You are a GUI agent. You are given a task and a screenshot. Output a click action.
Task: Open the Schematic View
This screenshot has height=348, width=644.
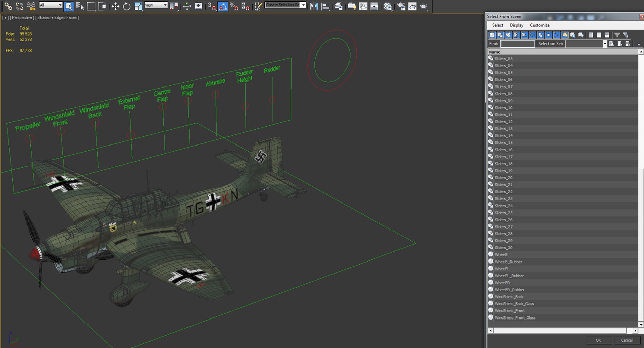[374, 6]
